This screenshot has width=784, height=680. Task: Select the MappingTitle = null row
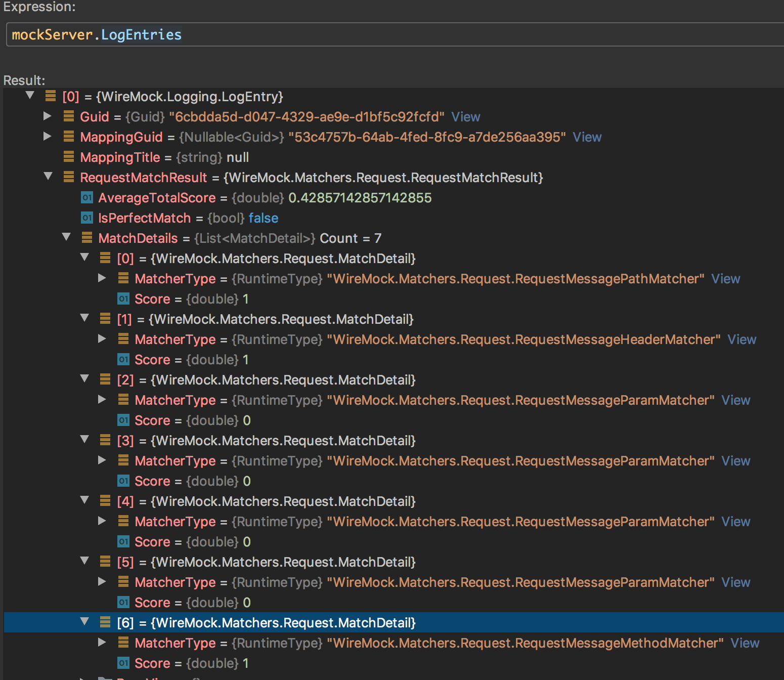(x=394, y=157)
